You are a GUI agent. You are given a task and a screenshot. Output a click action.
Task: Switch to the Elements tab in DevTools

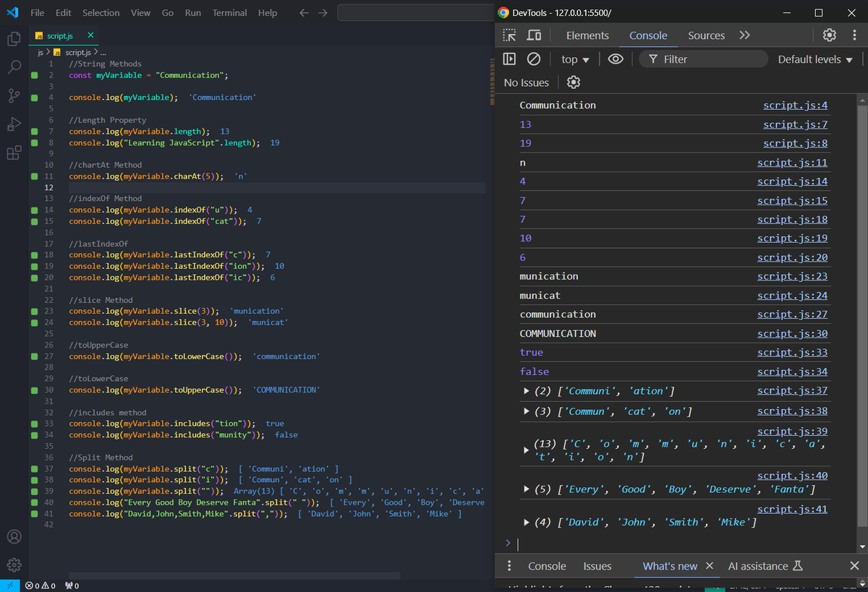click(587, 35)
